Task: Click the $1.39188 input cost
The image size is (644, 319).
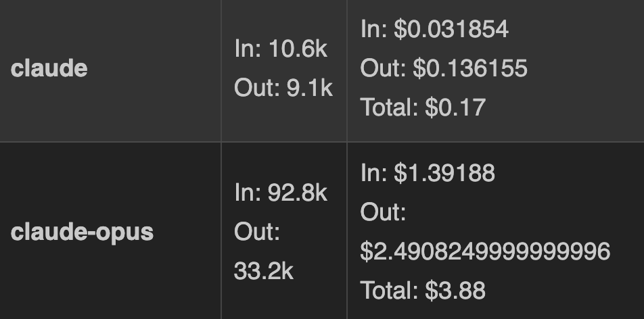Action: coord(444,174)
